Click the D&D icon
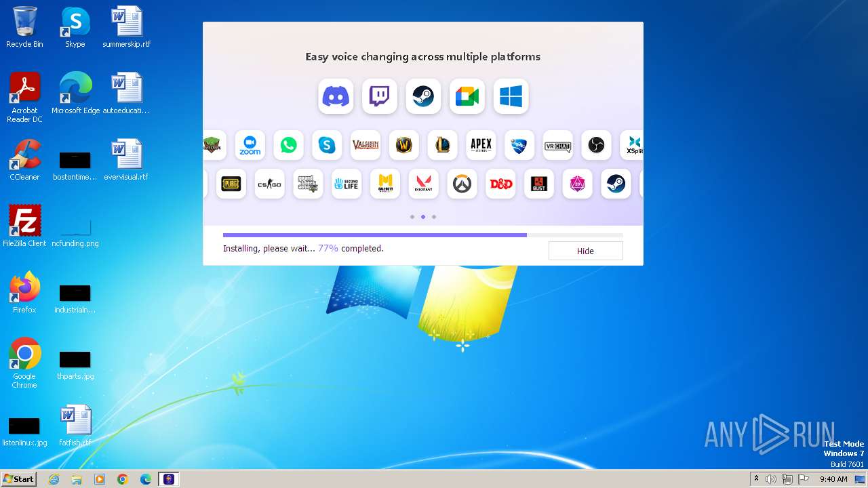 tap(500, 184)
